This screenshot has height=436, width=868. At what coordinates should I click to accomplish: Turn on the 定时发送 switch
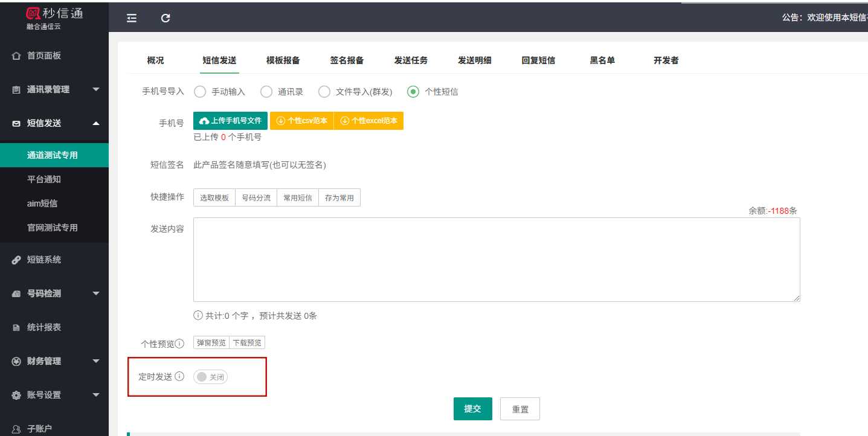(211, 376)
